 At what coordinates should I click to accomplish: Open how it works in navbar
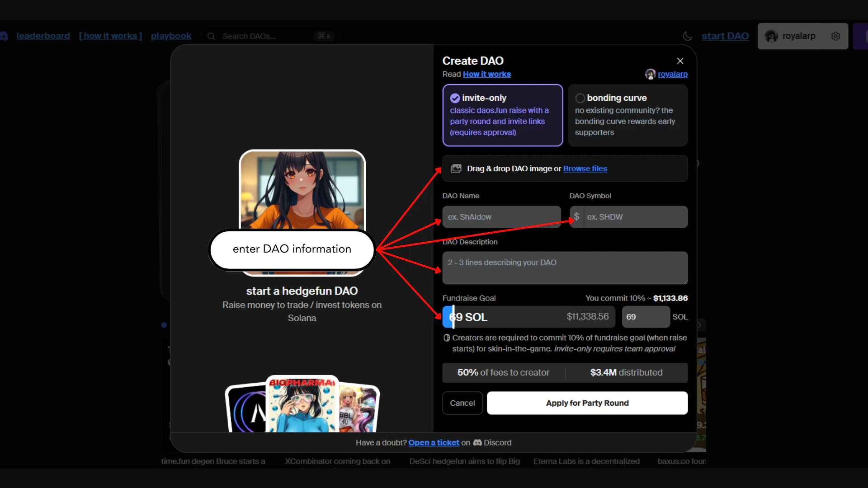coord(110,36)
